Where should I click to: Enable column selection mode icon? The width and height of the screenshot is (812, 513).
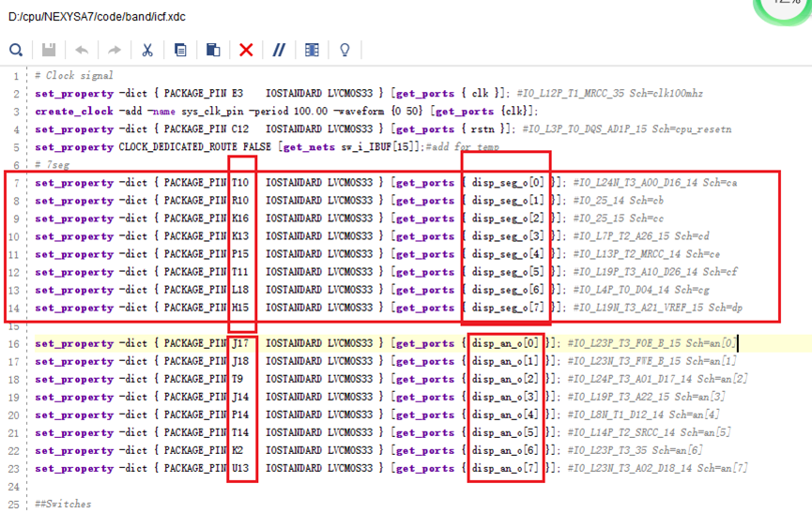click(x=312, y=50)
